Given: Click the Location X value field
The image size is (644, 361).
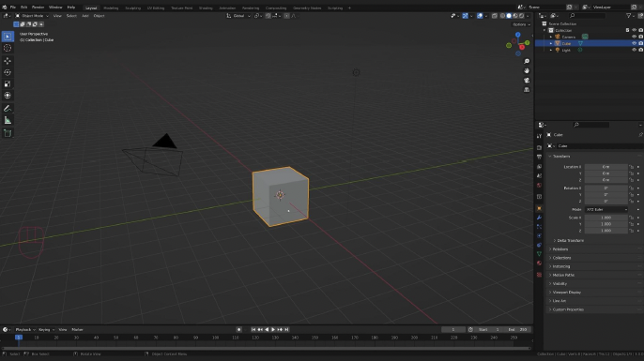Looking at the screenshot, I should point(606,167).
